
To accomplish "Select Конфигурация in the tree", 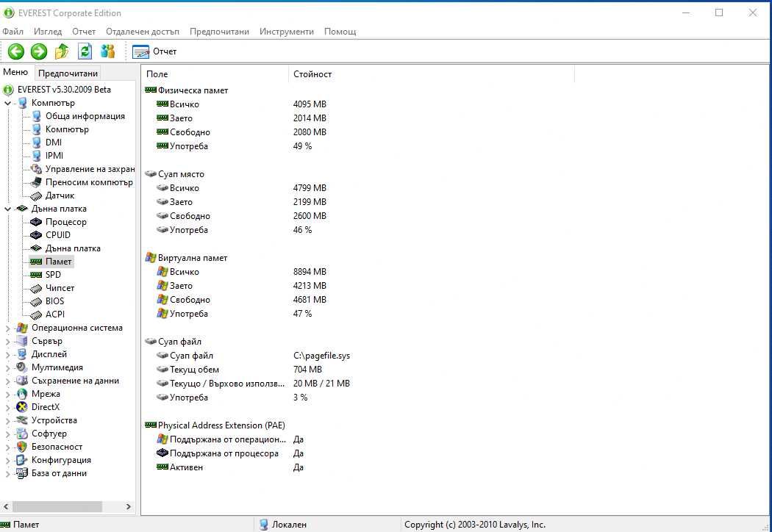I will pyautogui.click(x=61, y=460).
